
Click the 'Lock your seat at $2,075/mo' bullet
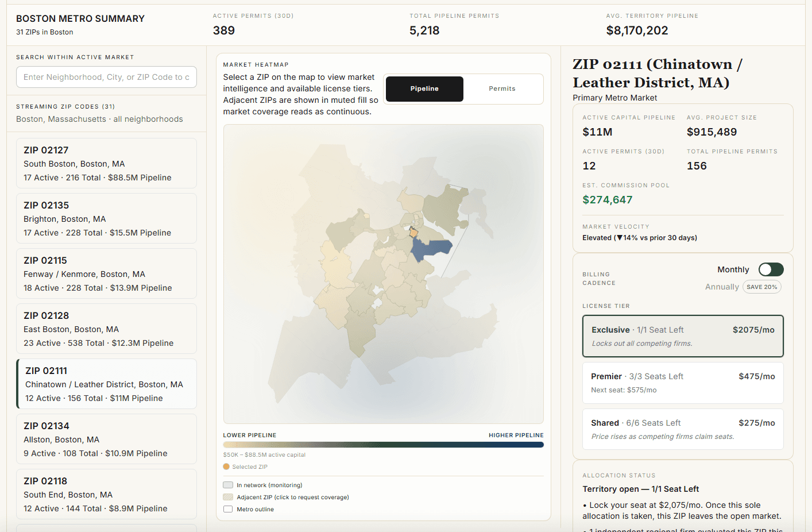[x=683, y=511]
